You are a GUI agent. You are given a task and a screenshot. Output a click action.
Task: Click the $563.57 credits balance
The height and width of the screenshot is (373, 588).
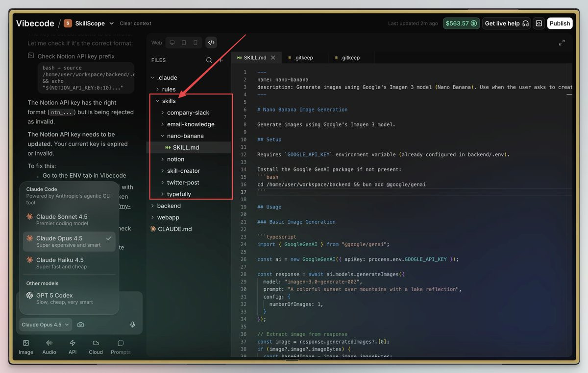tap(461, 23)
